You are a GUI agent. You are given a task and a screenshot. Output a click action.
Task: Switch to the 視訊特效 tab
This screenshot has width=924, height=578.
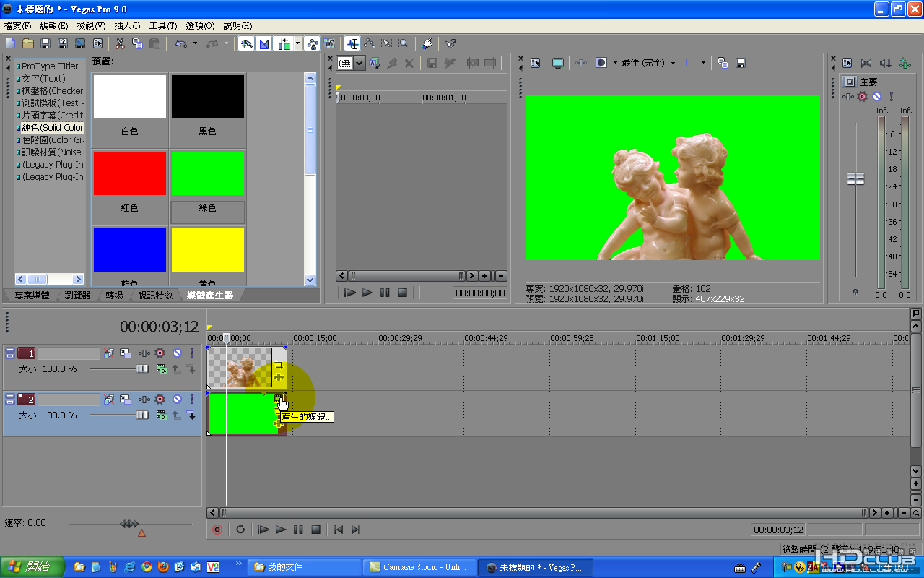click(x=155, y=295)
